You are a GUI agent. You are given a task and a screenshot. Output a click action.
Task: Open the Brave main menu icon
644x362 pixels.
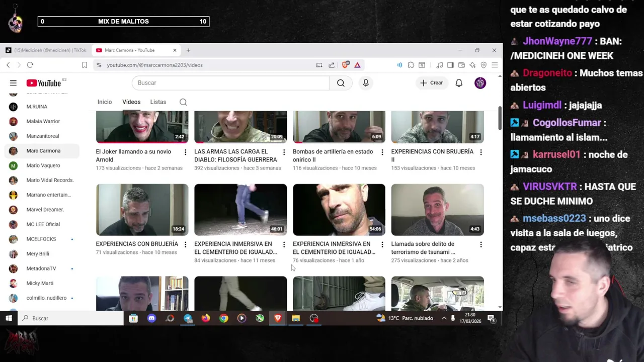pyautogui.click(x=495, y=65)
